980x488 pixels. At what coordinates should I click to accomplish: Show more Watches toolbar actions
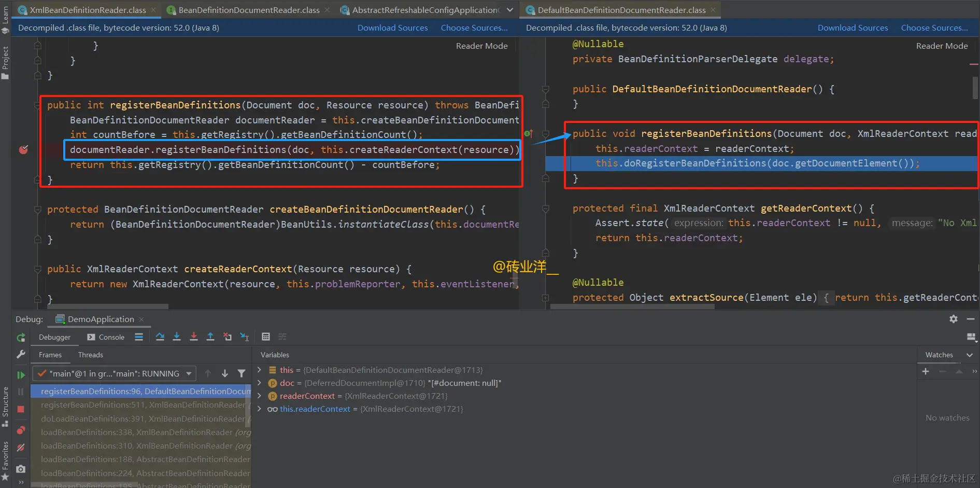pos(974,371)
